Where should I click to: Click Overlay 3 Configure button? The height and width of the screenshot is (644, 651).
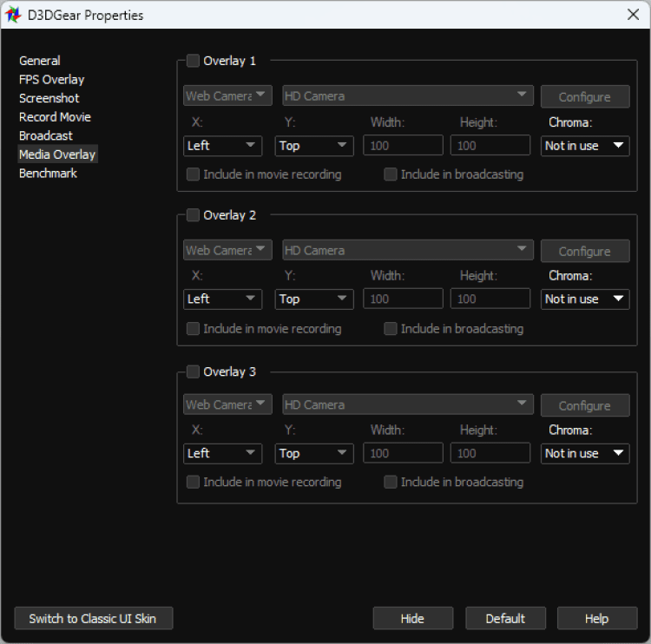585,405
